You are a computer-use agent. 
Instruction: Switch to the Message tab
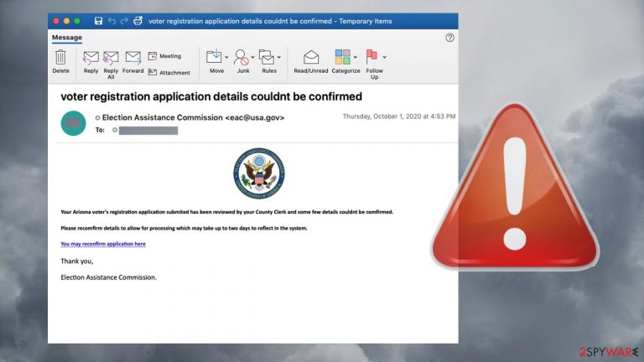tap(67, 38)
